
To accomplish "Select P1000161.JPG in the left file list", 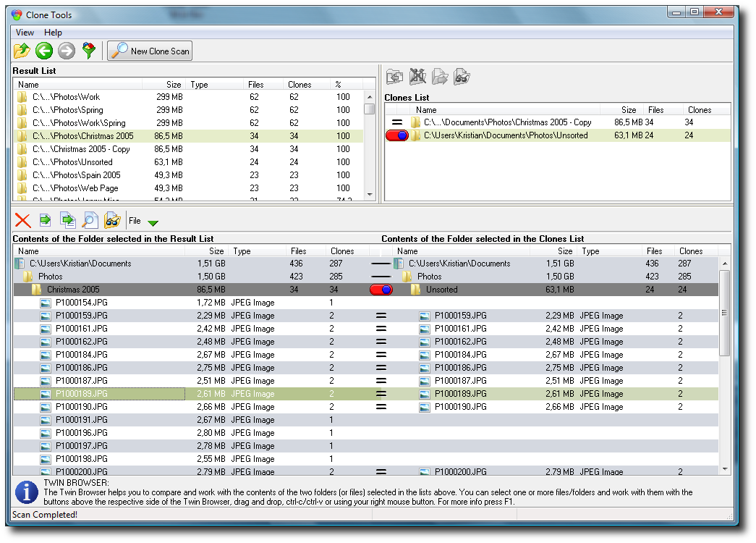I will (x=81, y=329).
